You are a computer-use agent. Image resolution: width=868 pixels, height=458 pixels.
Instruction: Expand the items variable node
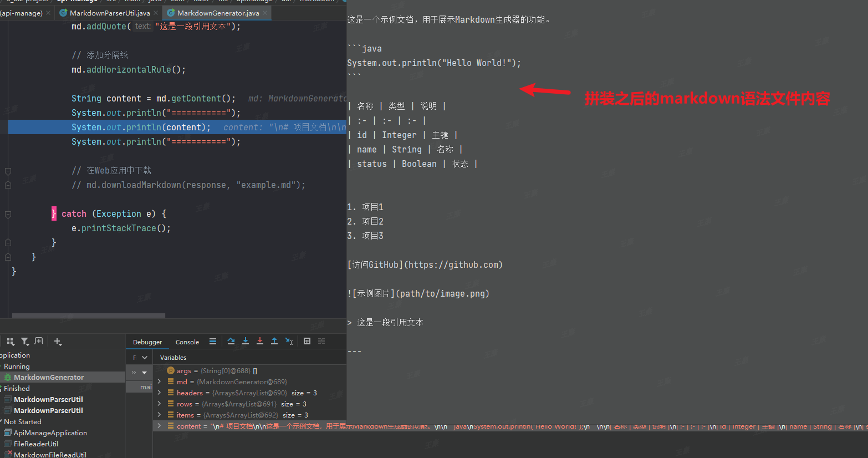point(159,415)
